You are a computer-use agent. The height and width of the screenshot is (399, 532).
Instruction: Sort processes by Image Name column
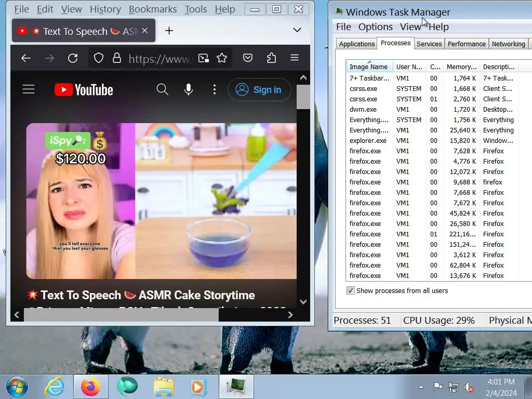tap(369, 66)
